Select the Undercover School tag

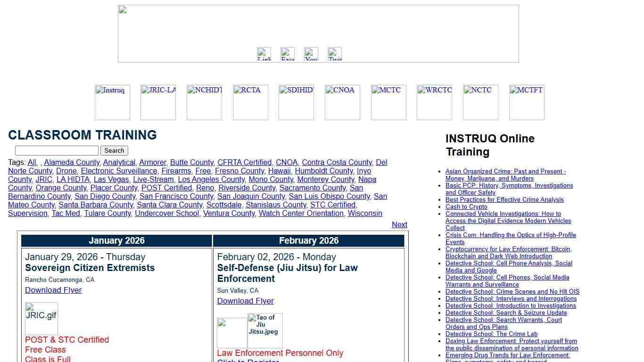point(167,214)
